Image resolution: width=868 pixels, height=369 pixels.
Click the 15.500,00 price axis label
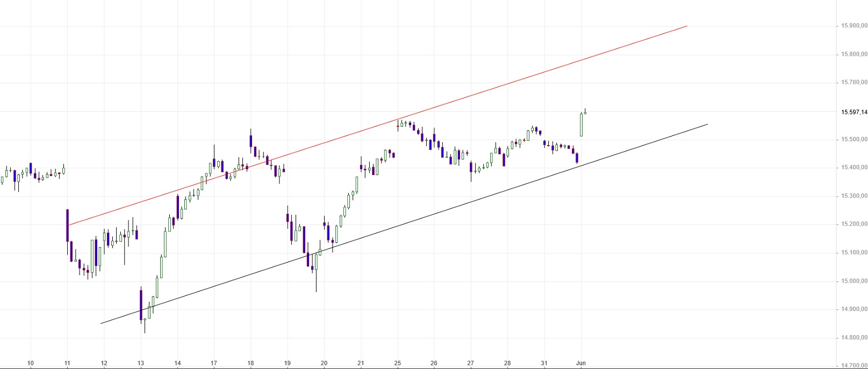click(854, 140)
